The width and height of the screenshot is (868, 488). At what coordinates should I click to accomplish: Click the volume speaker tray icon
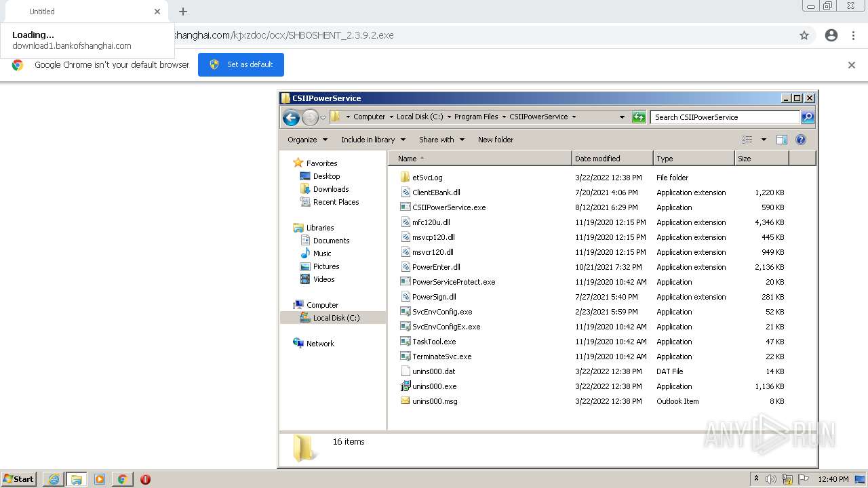771,479
